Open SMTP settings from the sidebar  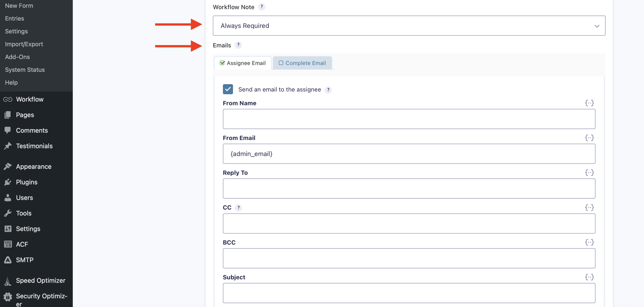click(25, 260)
